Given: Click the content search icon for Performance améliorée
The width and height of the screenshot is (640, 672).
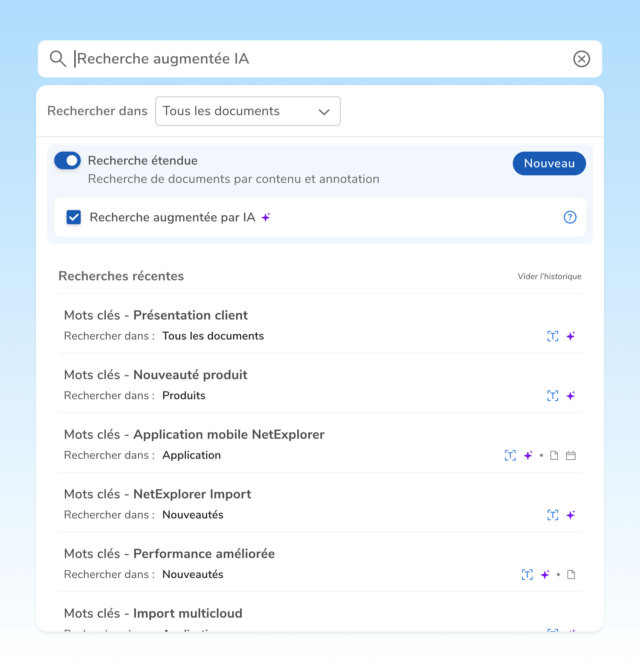Looking at the screenshot, I should [x=527, y=575].
